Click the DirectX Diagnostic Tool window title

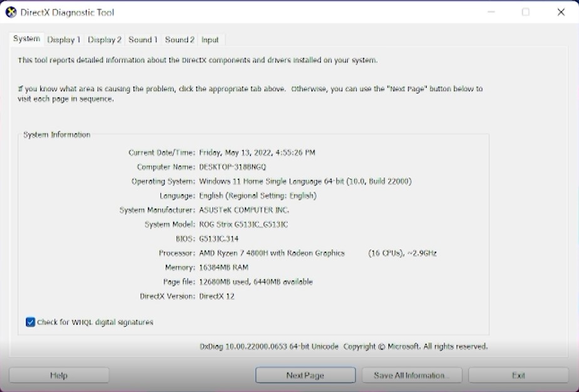click(67, 13)
